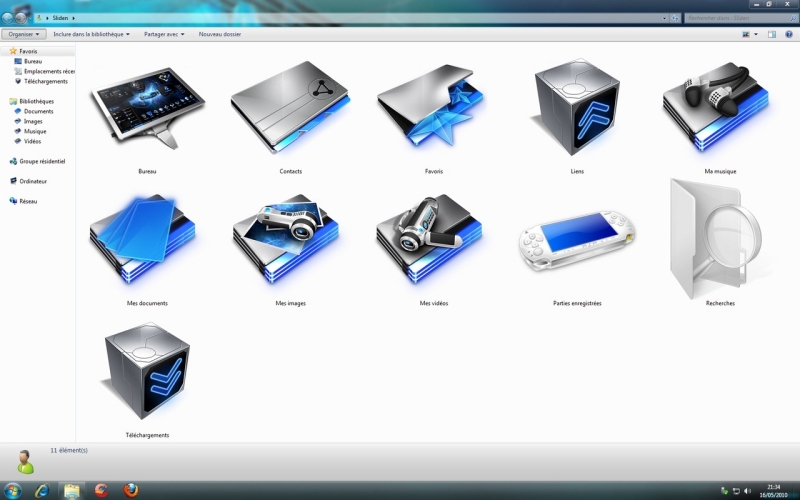
Task: Expand the address bar history dropdown
Action: coord(664,18)
